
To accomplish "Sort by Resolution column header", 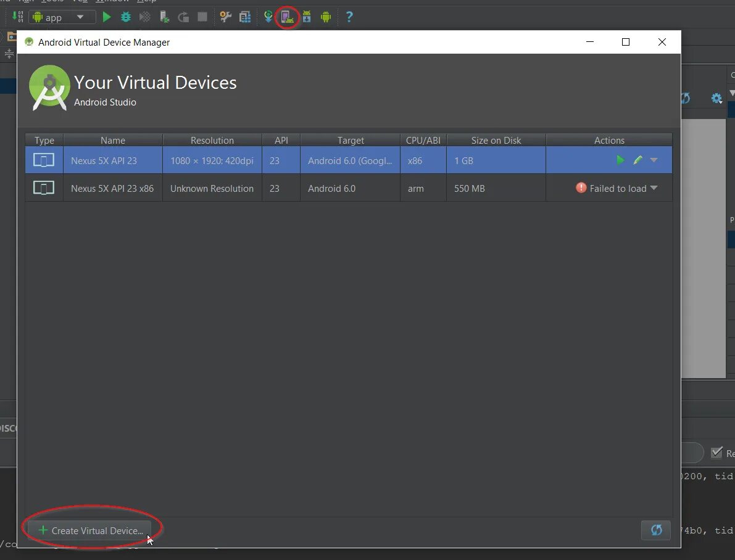I will point(212,140).
